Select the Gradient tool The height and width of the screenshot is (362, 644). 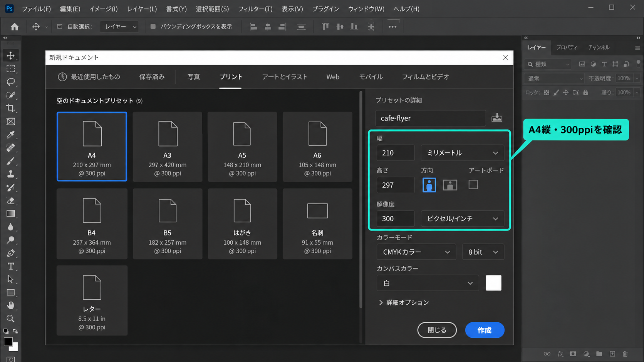pyautogui.click(x=11, y=214)
